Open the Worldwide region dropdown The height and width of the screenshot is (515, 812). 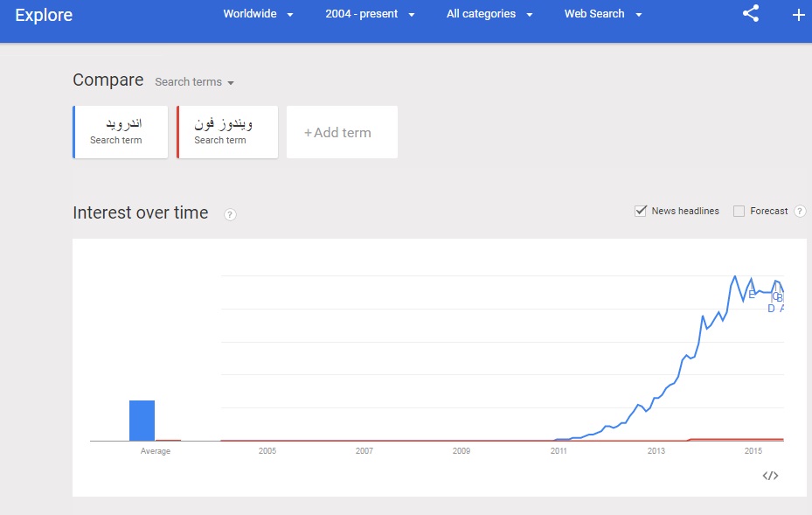click(258, 14)
